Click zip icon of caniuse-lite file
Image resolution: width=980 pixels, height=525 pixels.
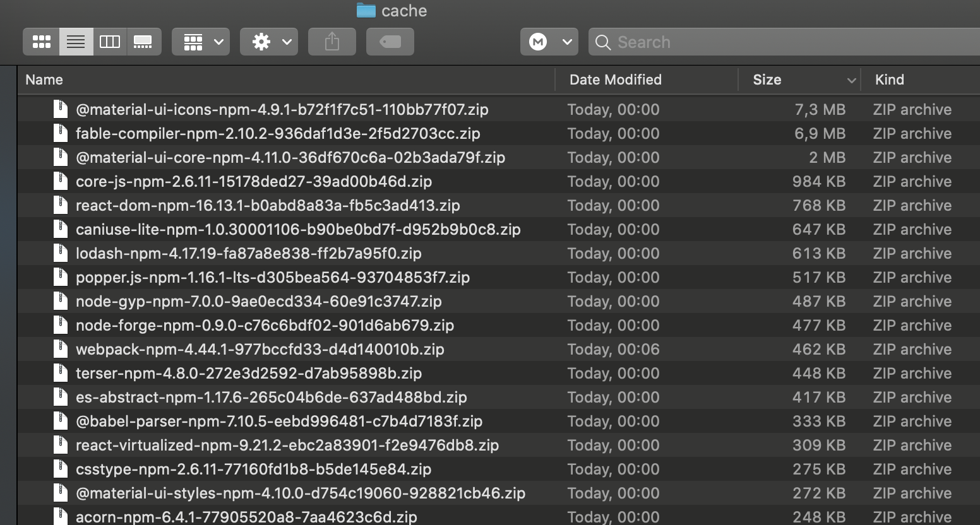pyautogui.click(x=61, y=229)
